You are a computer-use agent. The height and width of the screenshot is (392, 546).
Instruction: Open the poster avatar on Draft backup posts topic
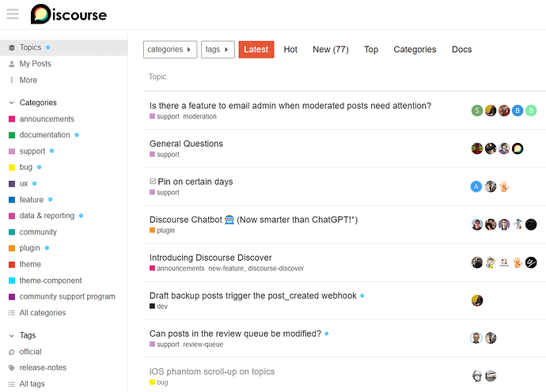tap(476, 300)
